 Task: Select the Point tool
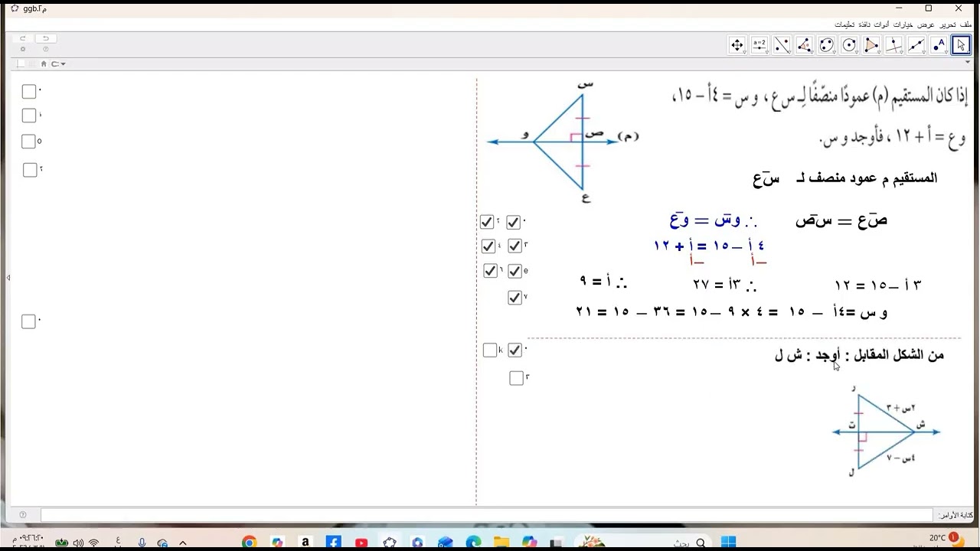pos(939,45)
